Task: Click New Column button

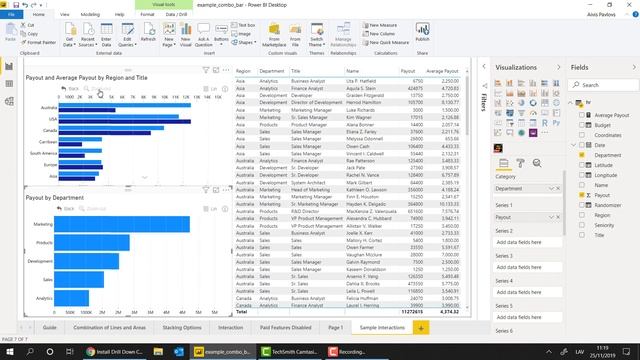Action: pyautogui.click(x=379, y=34)
